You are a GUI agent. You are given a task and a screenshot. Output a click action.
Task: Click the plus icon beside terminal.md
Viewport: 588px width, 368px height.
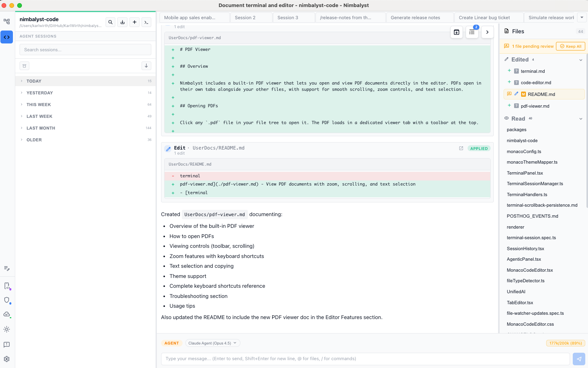(509, 71)
